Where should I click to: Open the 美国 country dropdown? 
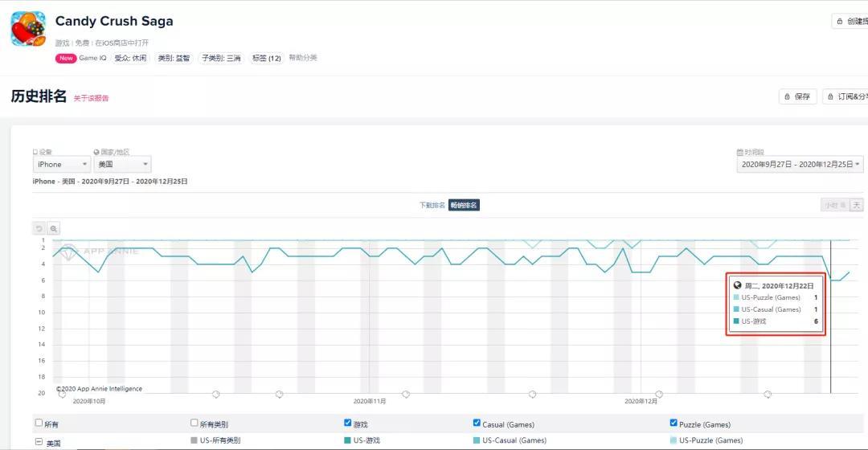tap(122, 164)
